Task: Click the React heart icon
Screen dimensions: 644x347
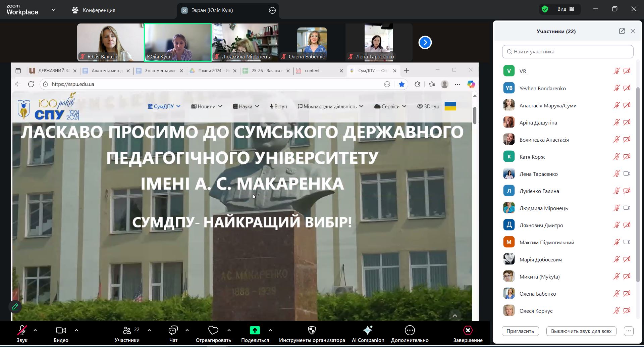Action: tap(213, 331)
